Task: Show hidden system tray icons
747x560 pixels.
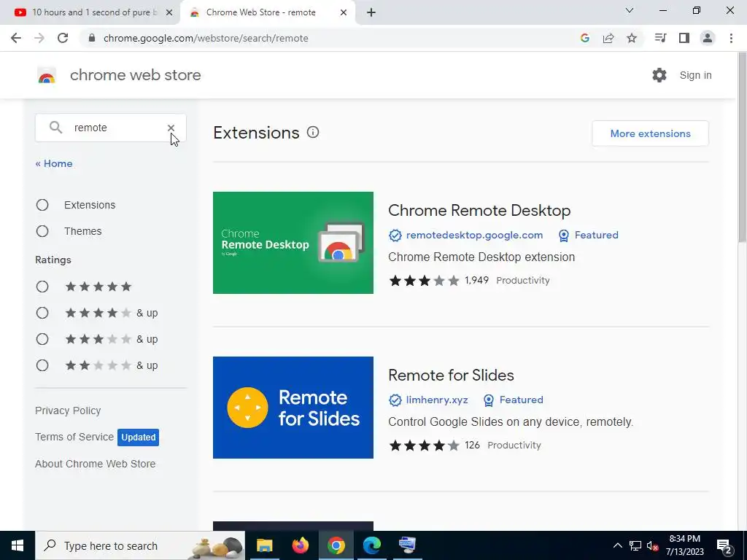Action: [x=617, y=545]
